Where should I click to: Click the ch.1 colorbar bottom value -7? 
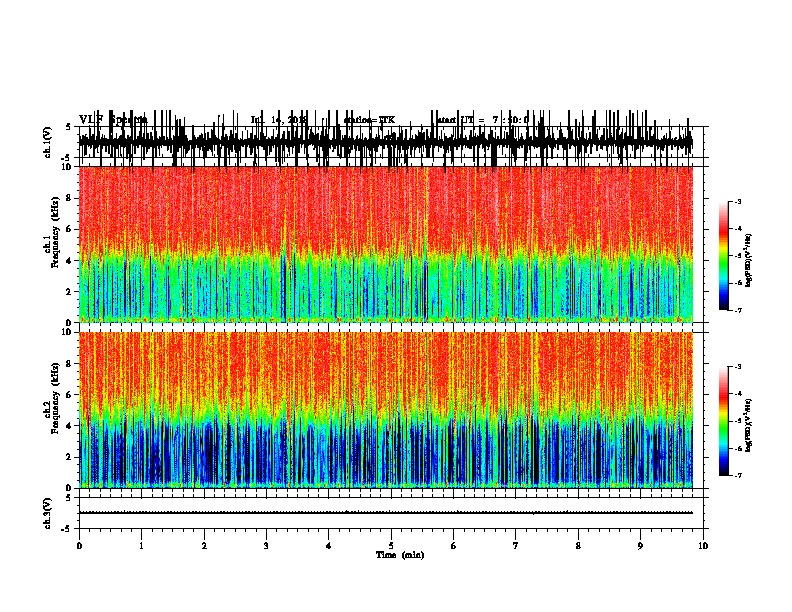pyautogui.click(x=737, y=310)
